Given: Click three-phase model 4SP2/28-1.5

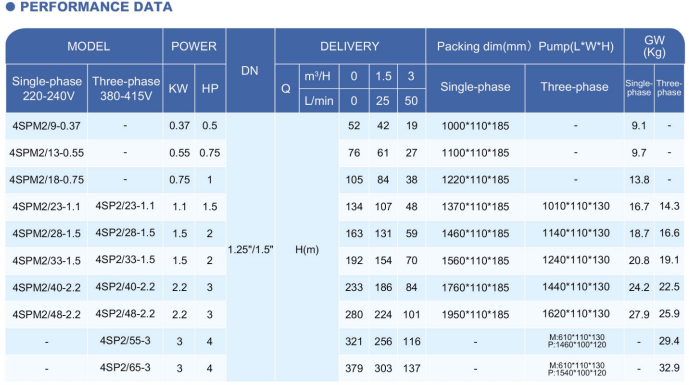Looking at the screenshot, I should coord(125,232).
